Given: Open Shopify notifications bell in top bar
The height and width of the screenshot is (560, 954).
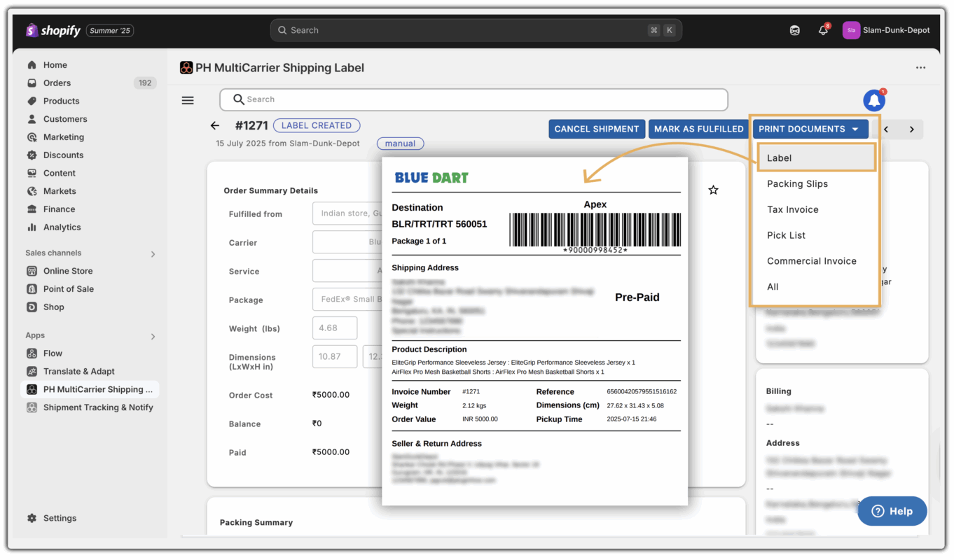Looking at the screenshot, I should click(x=824, y=30).
